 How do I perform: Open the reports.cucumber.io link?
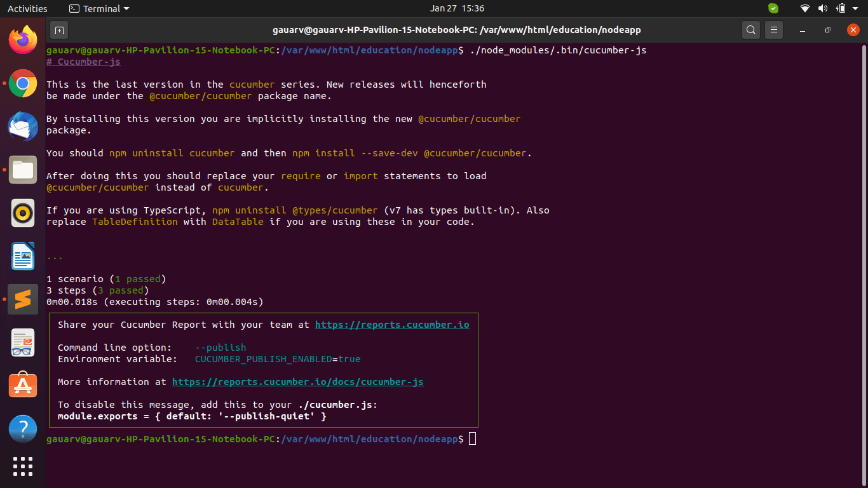click(x=392, y=324)
